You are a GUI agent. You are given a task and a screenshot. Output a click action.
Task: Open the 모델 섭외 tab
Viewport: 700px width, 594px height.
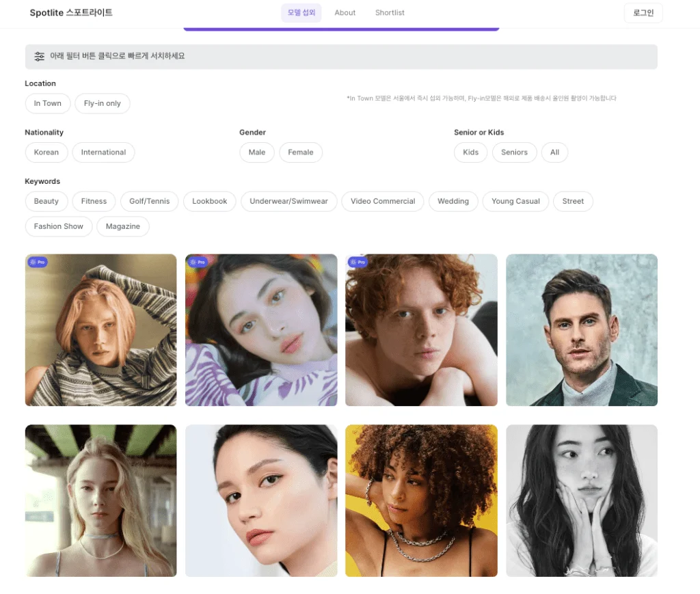click(301, 13)
